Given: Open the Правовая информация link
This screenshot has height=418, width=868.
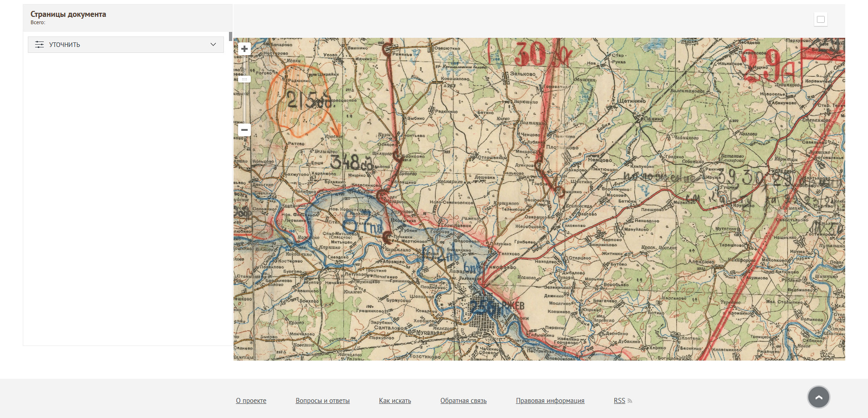Looking at the screenshot, I should 550,401.
